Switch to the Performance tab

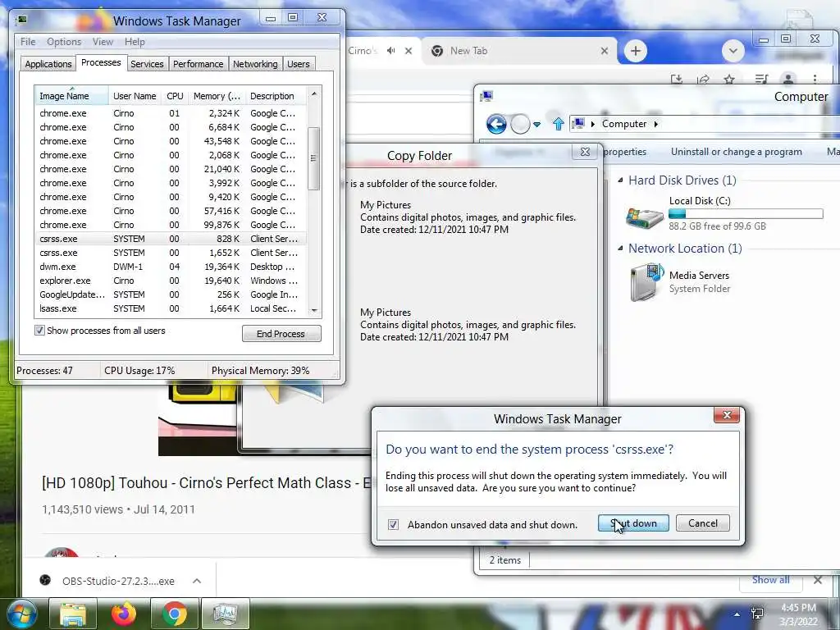pos(199,64)
